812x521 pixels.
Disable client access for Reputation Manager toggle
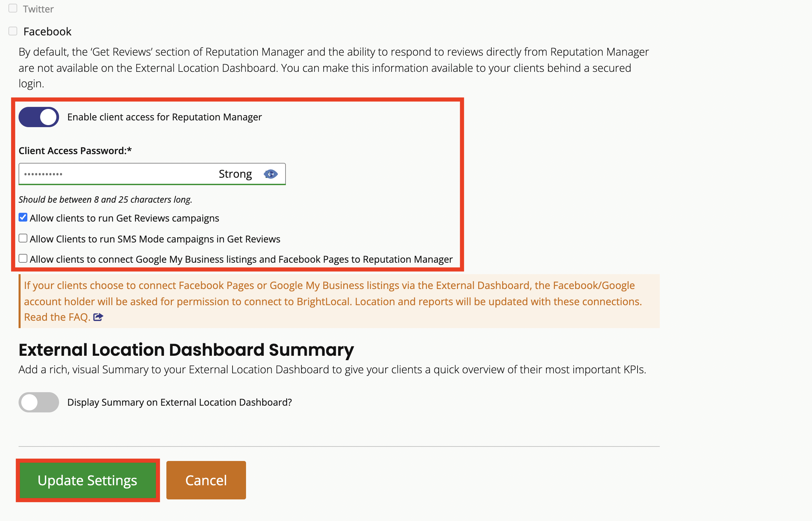(x=39, y=117)
